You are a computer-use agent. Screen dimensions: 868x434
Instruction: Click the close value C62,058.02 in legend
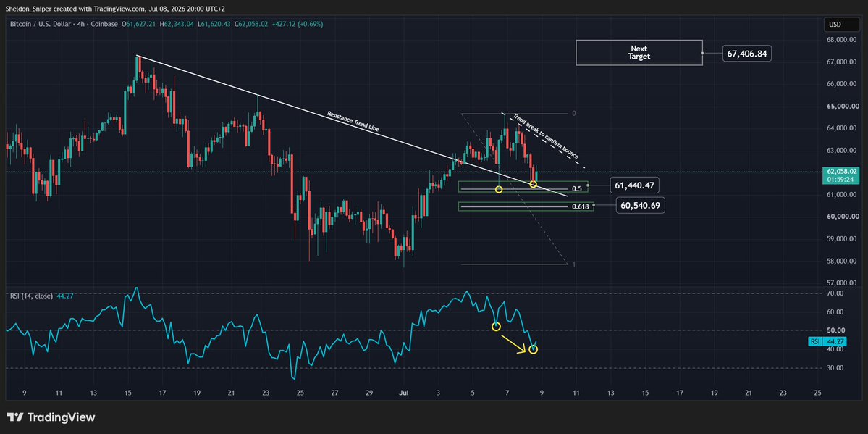(x=251, y=25)
